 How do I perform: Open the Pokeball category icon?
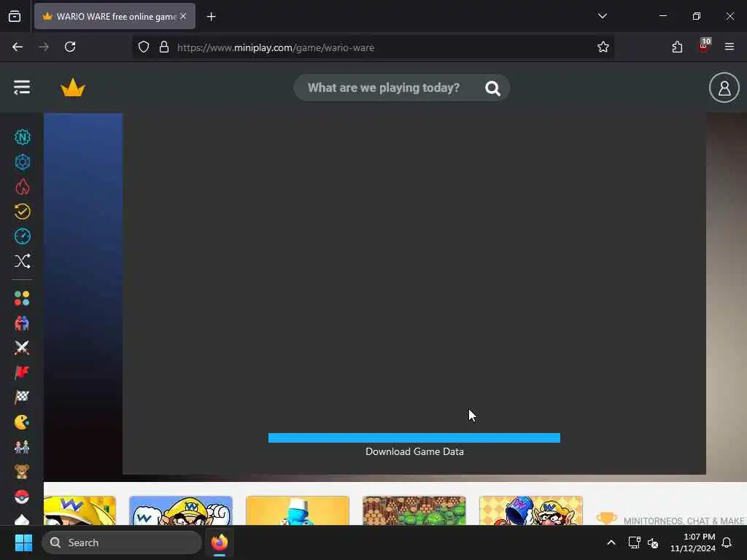(22, 497)
